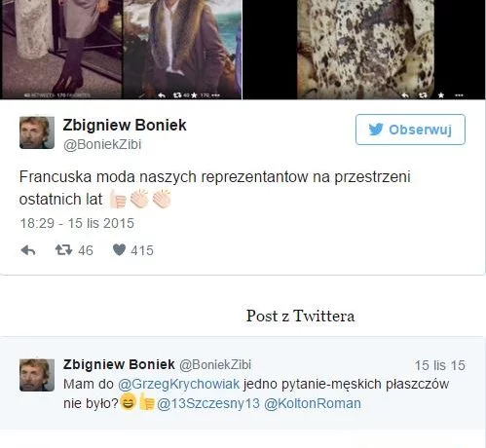Image resolution: width=486 pixels, height=448 pixels.
Task: Open the @KoltonRoman mention link
Action: coord(313,403)
